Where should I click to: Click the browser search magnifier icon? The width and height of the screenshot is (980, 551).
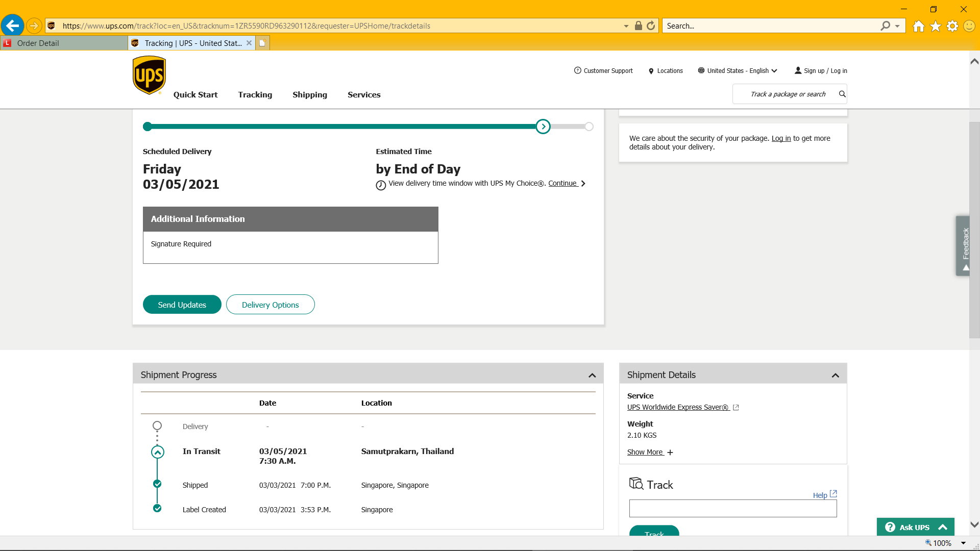(x=886, y=26)
